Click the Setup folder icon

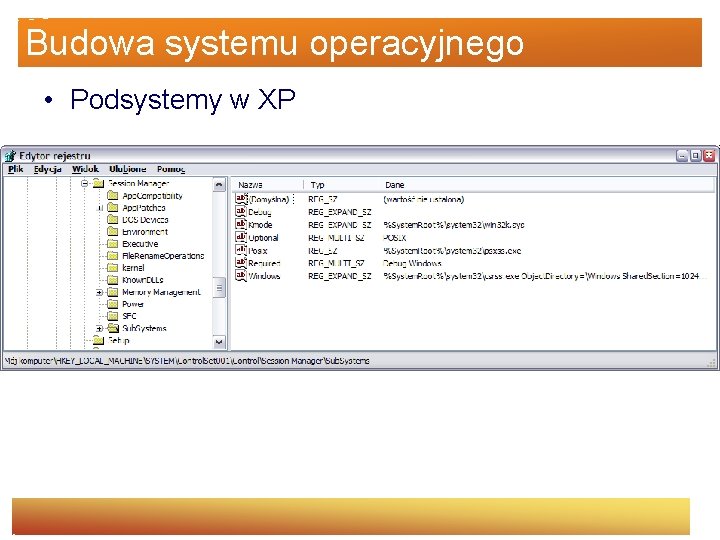[x=98, y=340]
